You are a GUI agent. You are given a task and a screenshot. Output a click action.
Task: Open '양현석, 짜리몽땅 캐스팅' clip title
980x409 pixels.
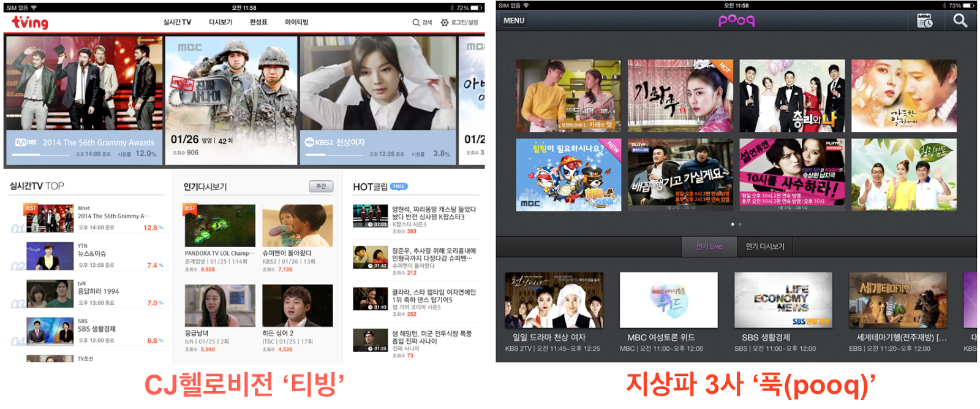point(434,213)
